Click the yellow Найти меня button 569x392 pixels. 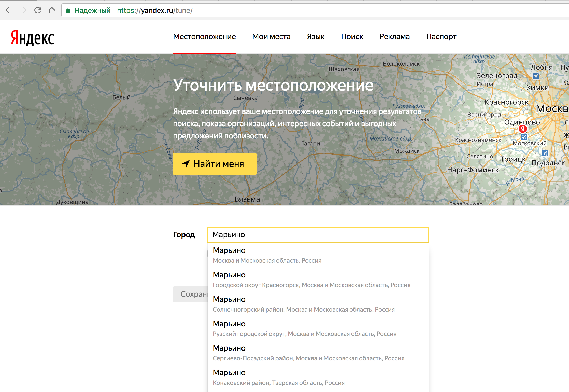click(215, 164)
